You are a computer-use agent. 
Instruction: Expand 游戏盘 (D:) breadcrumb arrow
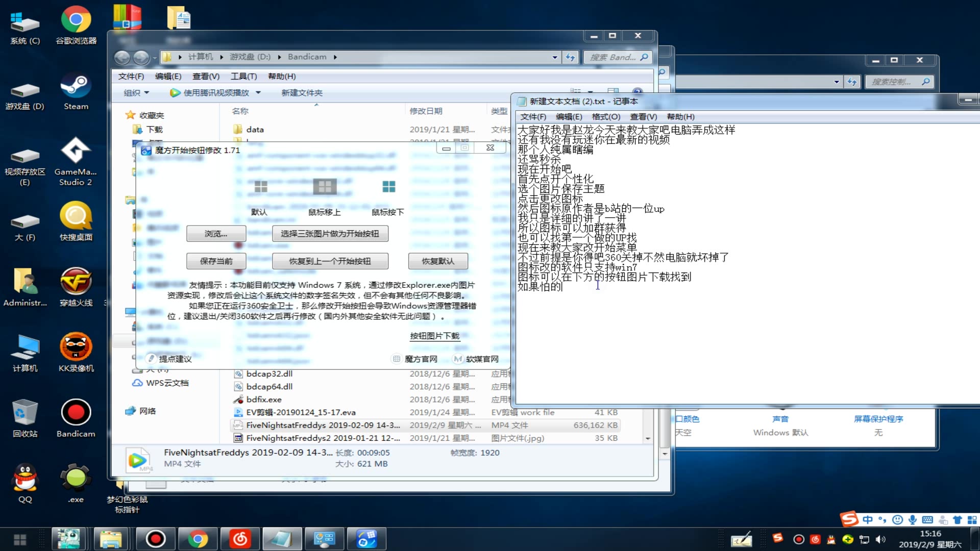[x=279, y=57]
